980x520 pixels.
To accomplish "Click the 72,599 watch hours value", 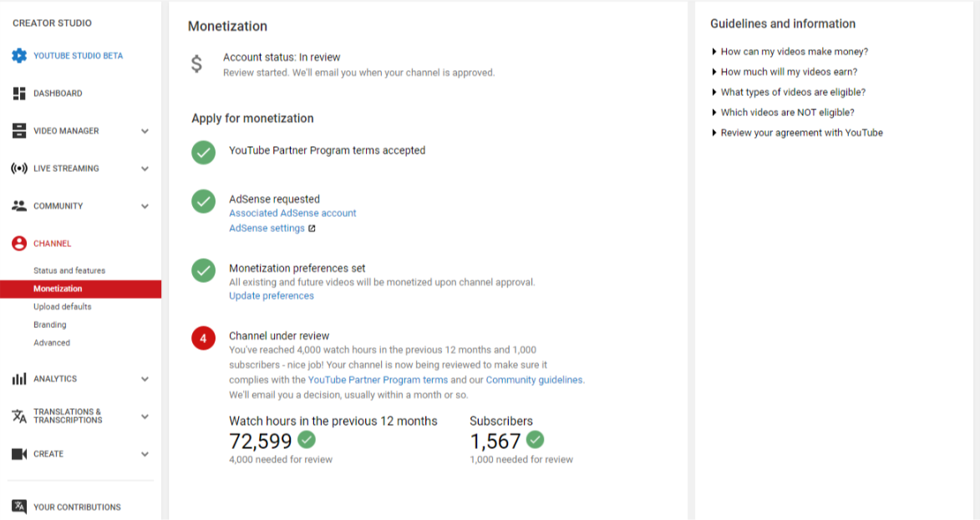I will point(261,442).
